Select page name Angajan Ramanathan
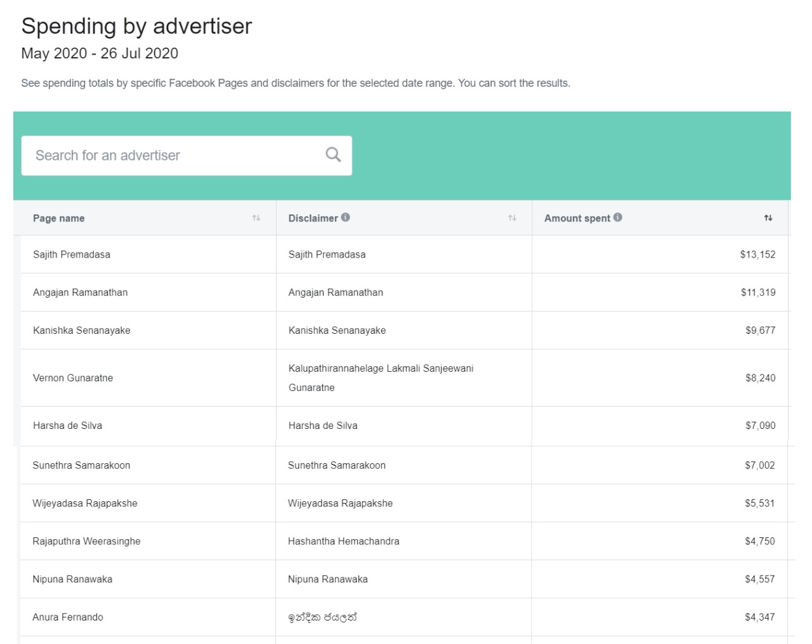The image size is (812, 644). (x=81, y=292)
